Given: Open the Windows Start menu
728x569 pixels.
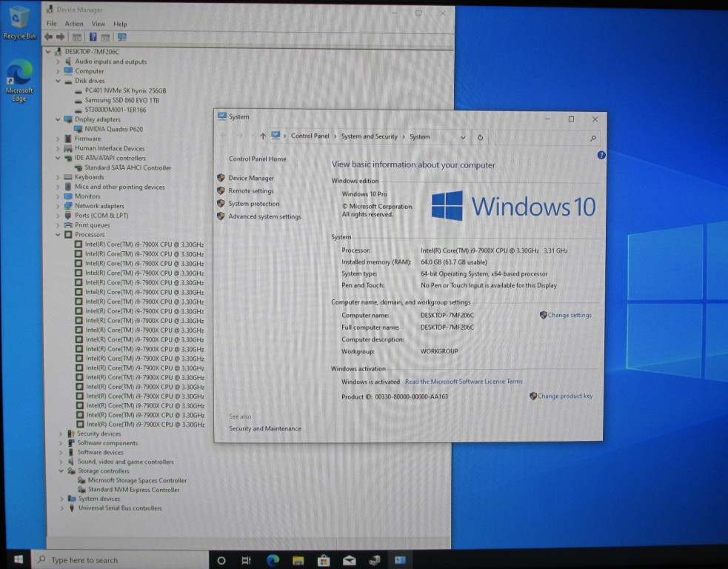Looking at the screenshot, I should (19, 559).
